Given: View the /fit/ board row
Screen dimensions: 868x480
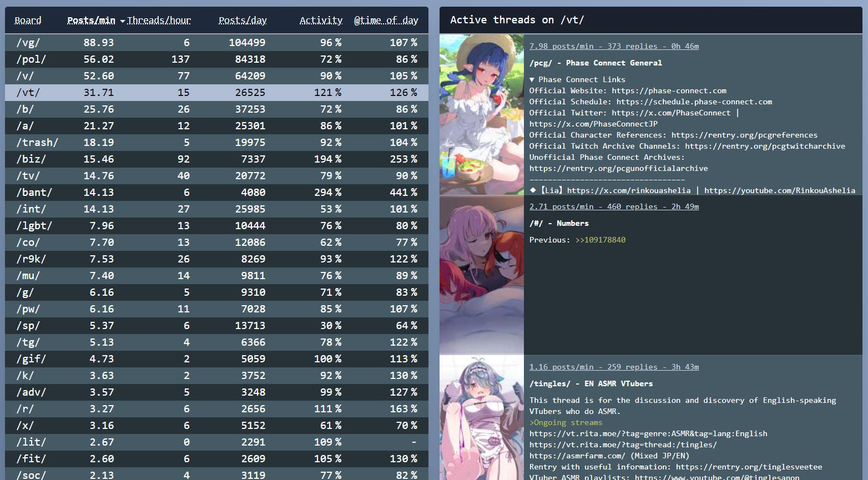Looking at the screenshot, I should 216,459.
